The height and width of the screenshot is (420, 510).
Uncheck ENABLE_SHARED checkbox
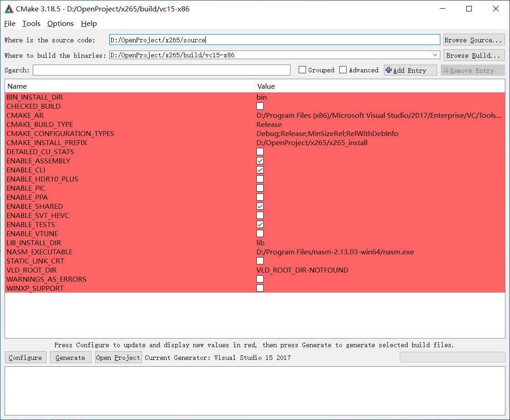tap(260, 207)
